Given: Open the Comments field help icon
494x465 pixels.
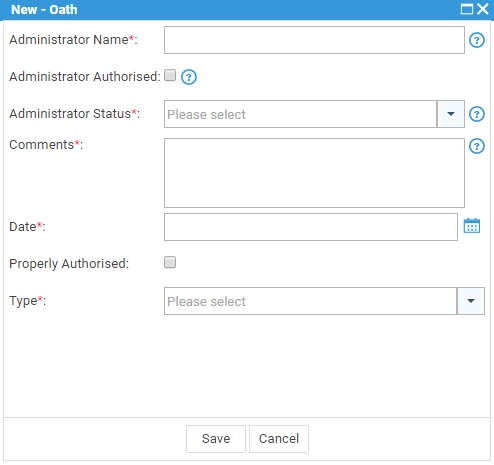Looking at the screenshot, I should (477, 146).
